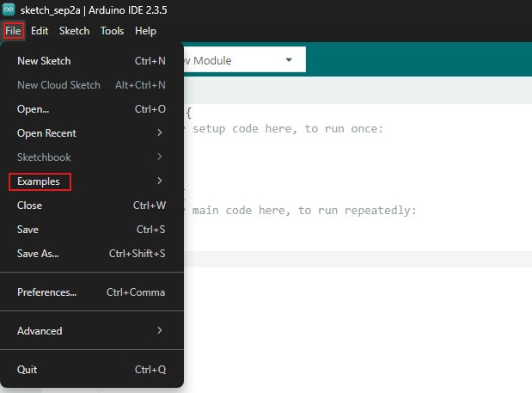Image resolution: width=532 pixels, height=393 pixels.
Task: Choose Save As... menu entry
Action: [92, 254]
